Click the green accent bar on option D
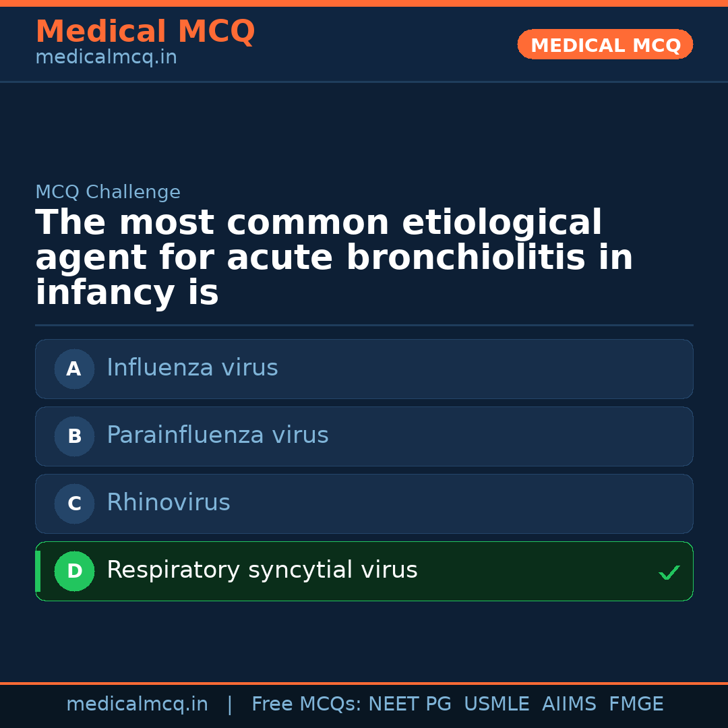This screenshot has width=728, height=728. pyautogui.click(x=38, y=571)
